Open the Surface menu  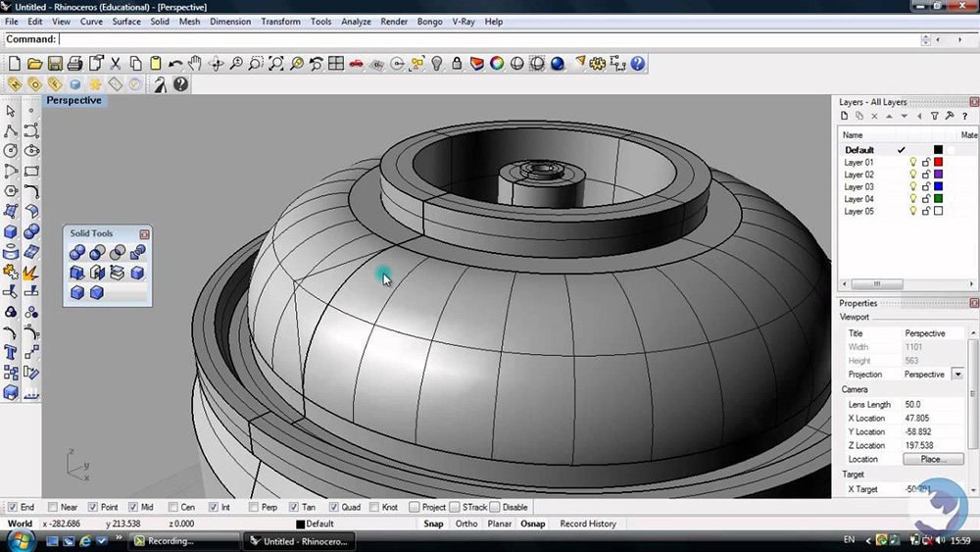[x=126, y=22]
